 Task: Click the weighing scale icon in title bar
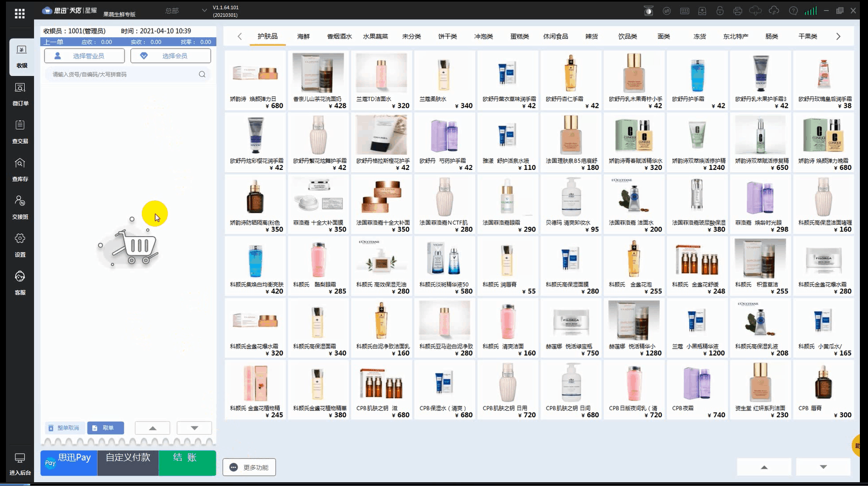point(649,11)
